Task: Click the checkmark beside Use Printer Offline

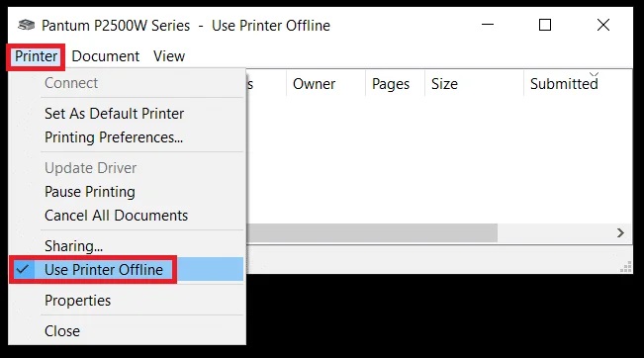Action: coord(23,269)
